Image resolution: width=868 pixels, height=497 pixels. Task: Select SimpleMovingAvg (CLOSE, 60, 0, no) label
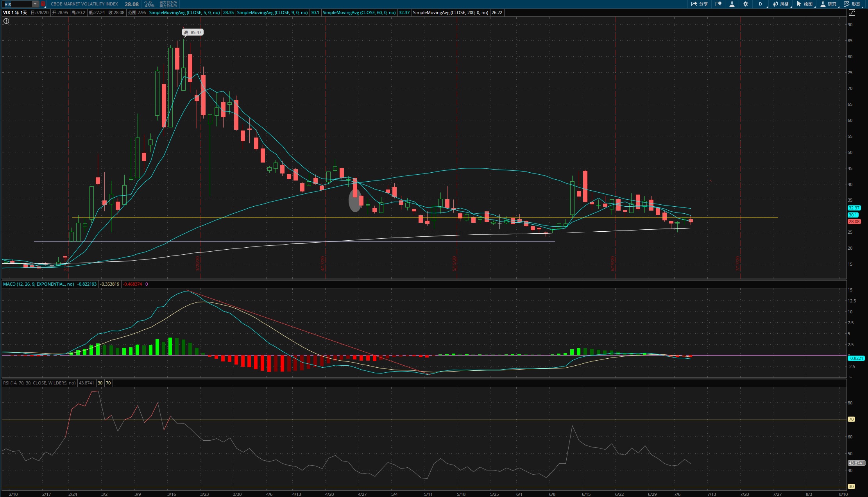[x=359, y=13]
